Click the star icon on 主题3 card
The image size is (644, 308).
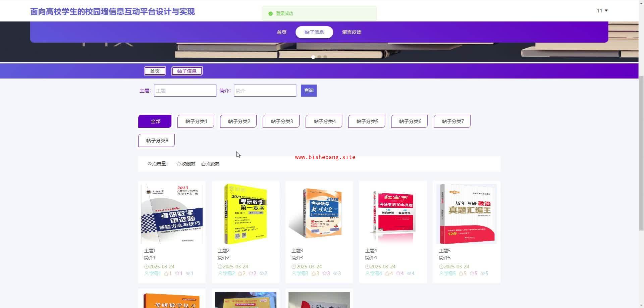pos(325,273)
